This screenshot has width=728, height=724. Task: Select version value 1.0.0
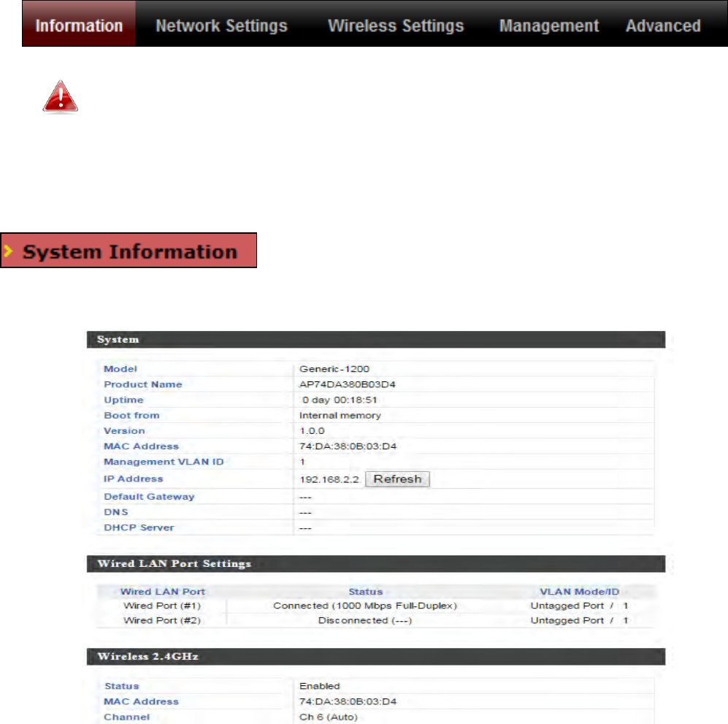(312, 430)
